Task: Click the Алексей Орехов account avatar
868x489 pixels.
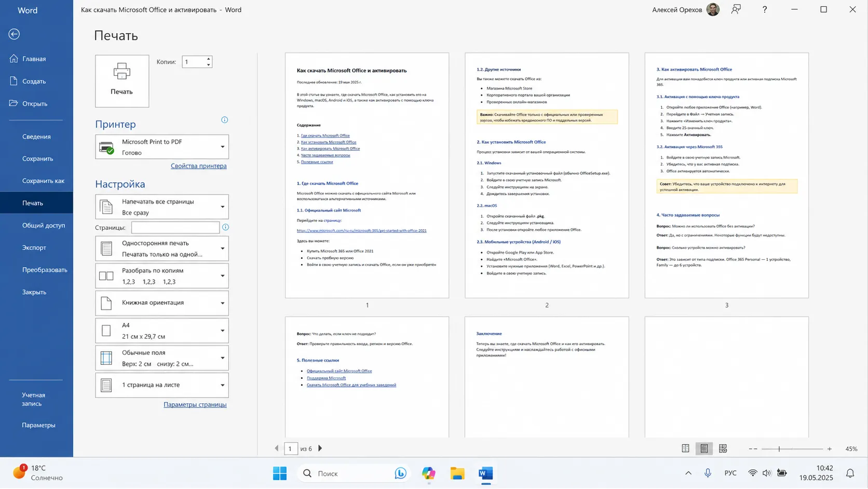Action: point(713,9)
